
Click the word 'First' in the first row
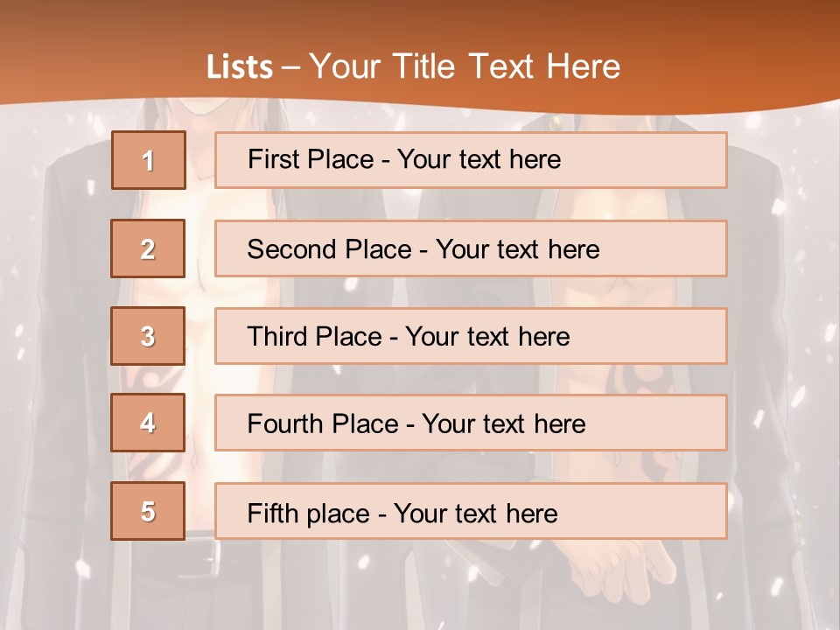(271, 159)
